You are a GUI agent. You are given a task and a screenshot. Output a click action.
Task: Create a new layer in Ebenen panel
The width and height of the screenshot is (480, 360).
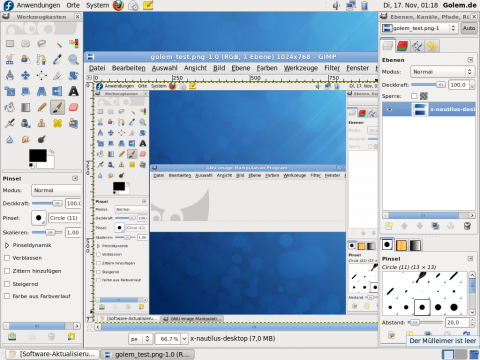click(389, 226)
